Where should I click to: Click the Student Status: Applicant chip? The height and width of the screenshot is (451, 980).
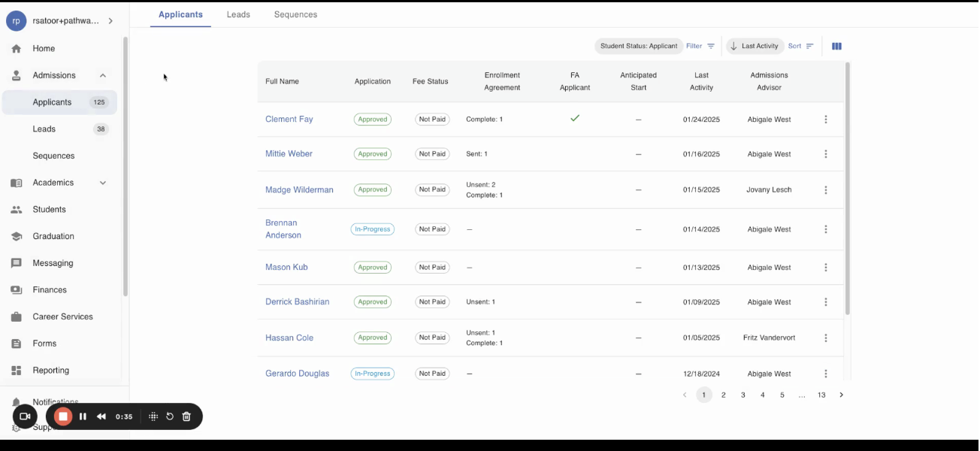click(639, 47)
